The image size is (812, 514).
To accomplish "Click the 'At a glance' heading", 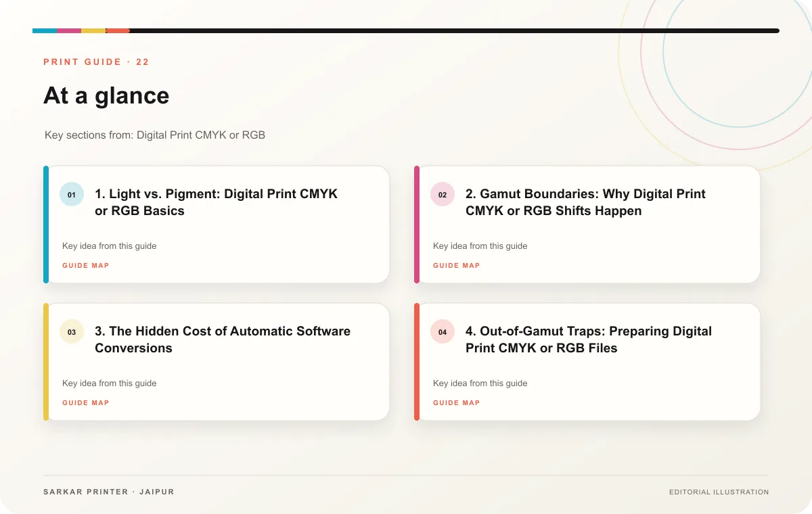I will coord(106,96).
